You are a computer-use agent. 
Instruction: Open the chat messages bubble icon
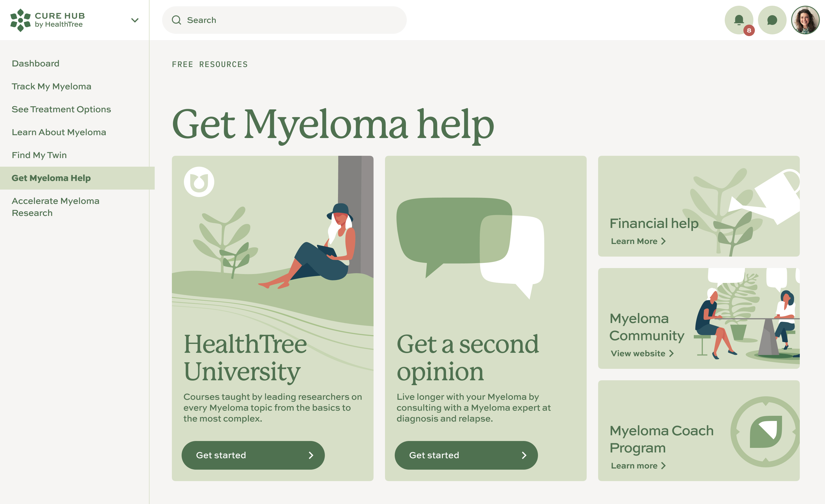pyautogui.click(x=772, y=20)
